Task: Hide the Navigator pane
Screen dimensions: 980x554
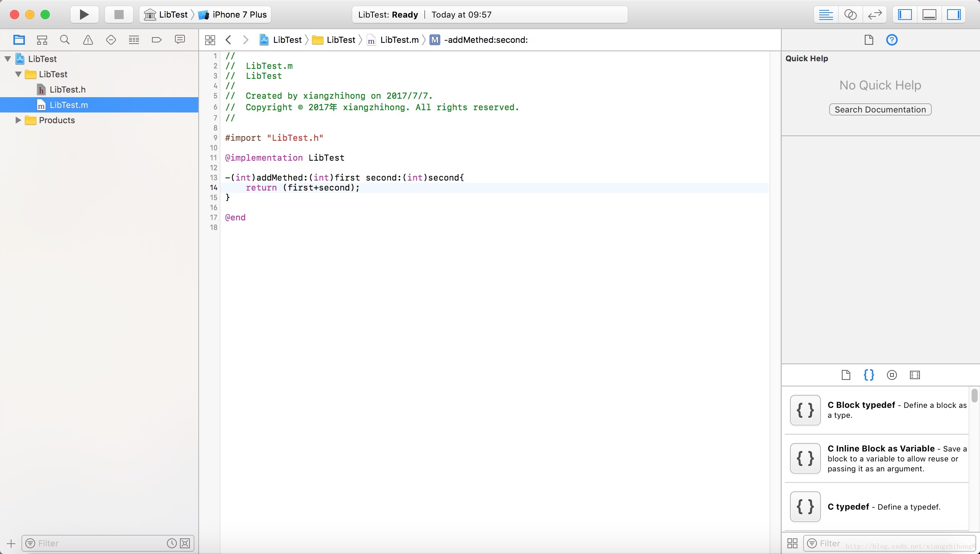Action: point(905,15)
